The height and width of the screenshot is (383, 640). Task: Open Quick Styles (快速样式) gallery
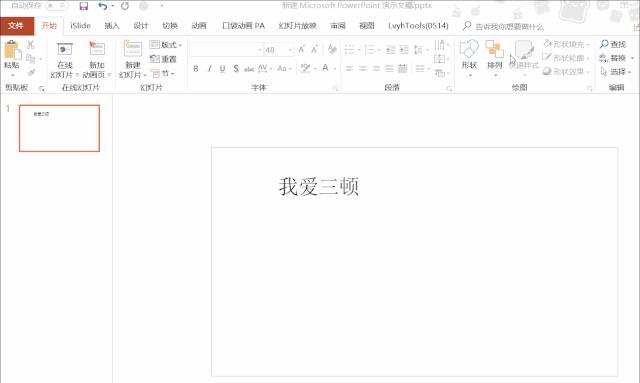click(524, 58)
